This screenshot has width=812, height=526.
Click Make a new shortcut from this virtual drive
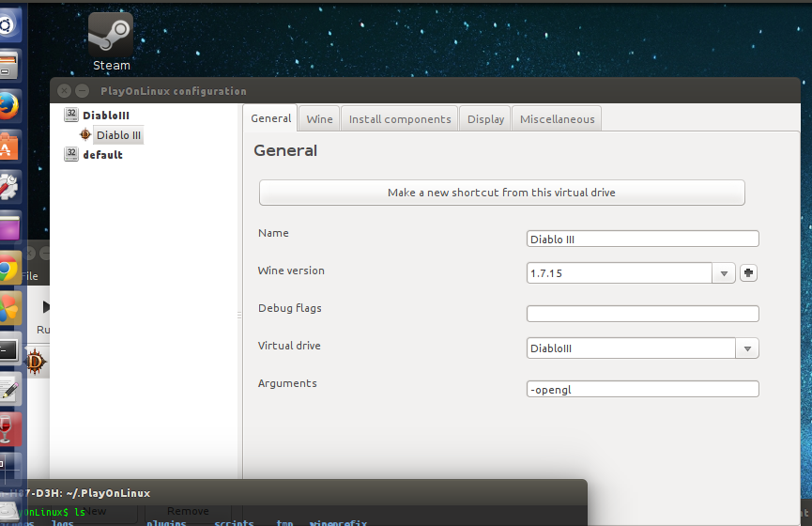point(502,193)
